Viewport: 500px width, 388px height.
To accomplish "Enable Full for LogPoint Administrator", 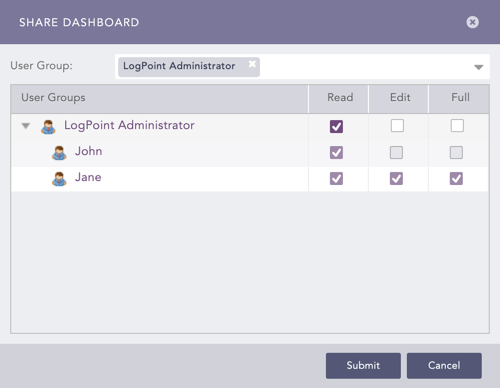I will [457, 126].
